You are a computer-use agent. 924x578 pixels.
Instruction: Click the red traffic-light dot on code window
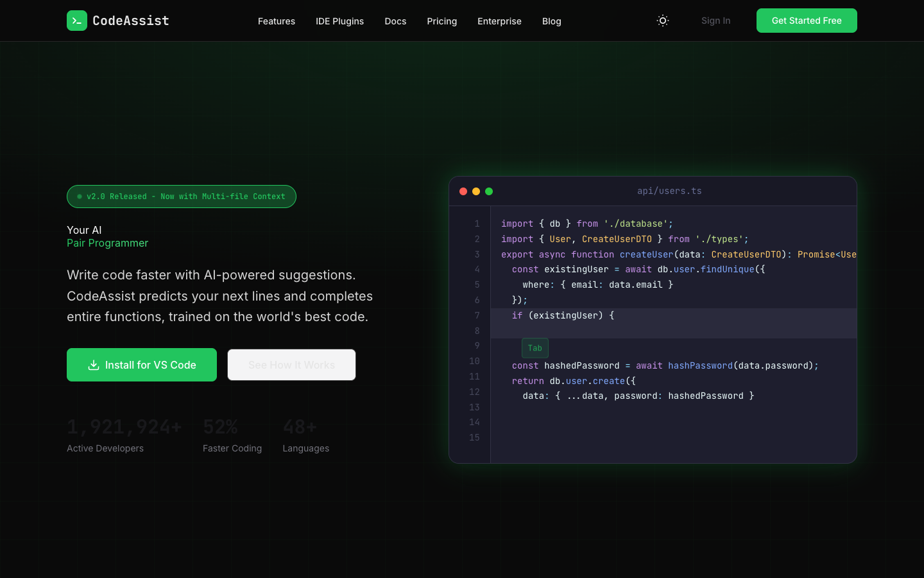(x=463, y=191)
